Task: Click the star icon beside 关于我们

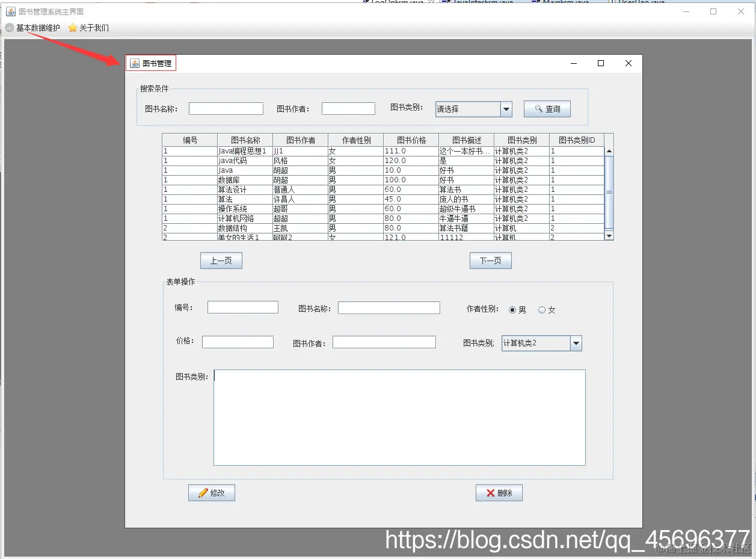Action: tap(73, 27)
